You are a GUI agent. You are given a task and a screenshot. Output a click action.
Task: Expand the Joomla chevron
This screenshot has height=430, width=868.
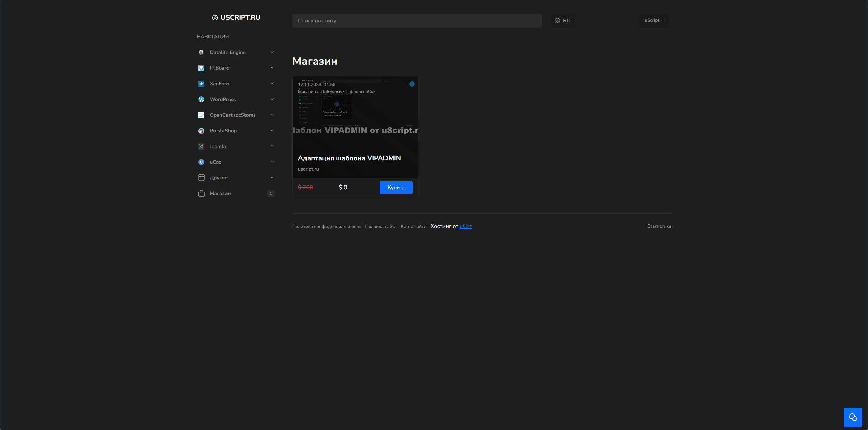coord(272,146)
